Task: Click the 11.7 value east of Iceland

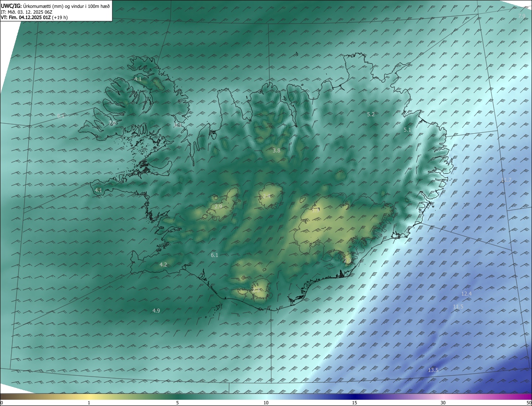Action: [x=506, y=180]
